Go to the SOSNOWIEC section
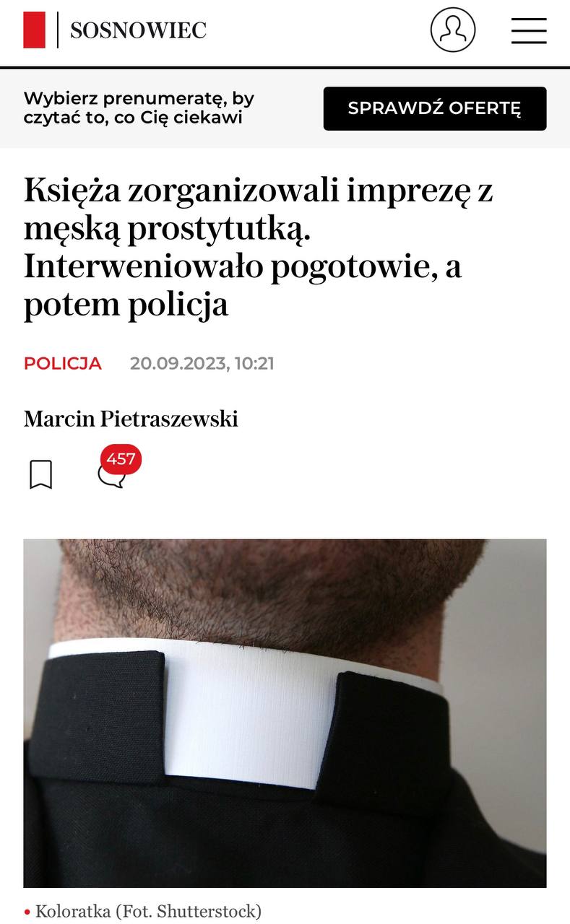Screen dimensions: 570x924 (x=138, y=30)
